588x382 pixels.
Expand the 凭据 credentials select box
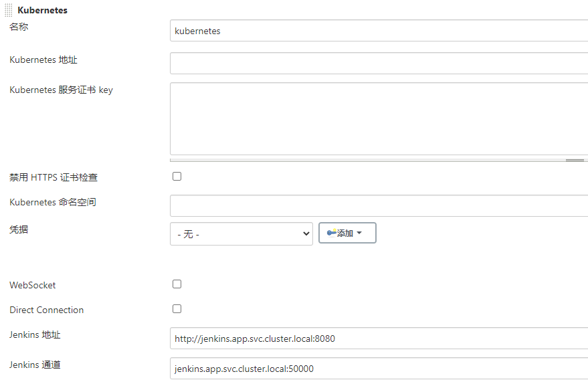tap(241, 234)
